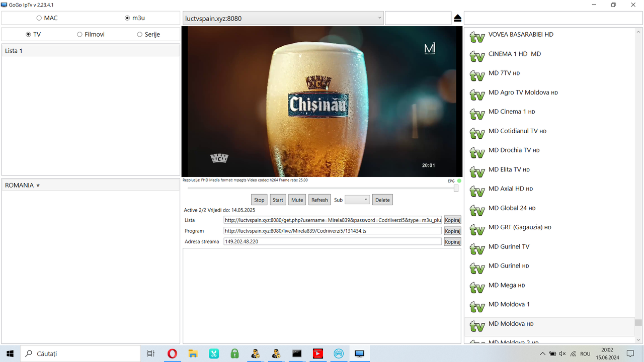Click the tv icon for MD Gurinel TV

[477, 249]
